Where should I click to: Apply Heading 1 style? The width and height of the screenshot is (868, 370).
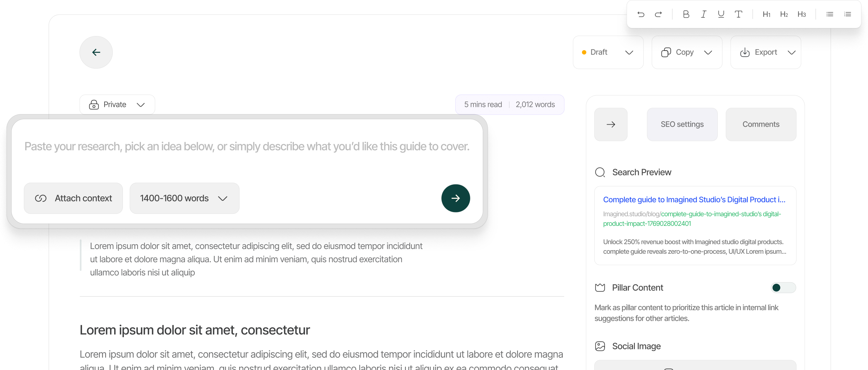(766, 14)
